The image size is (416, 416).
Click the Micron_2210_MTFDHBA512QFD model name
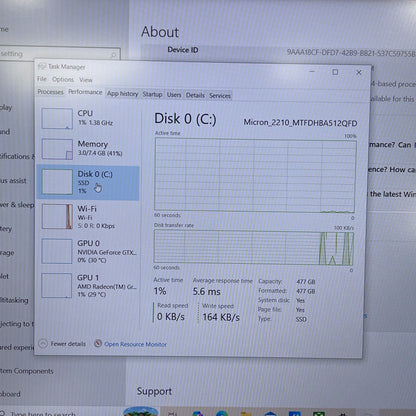pos(300,123)
